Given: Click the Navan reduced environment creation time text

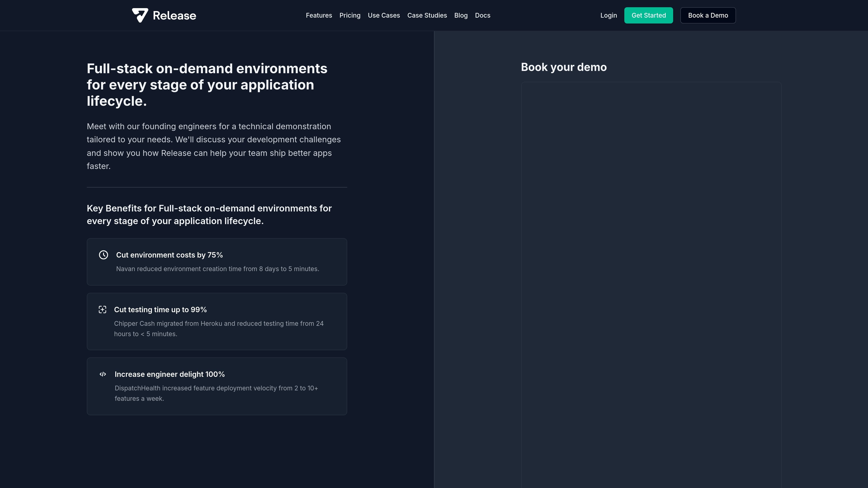Looking at the screenshot, I should click(217, 269).
